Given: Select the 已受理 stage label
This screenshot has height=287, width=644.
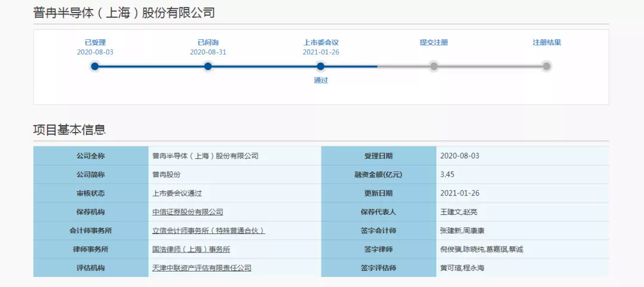Looking at the screenshot, I should (95, 42).
